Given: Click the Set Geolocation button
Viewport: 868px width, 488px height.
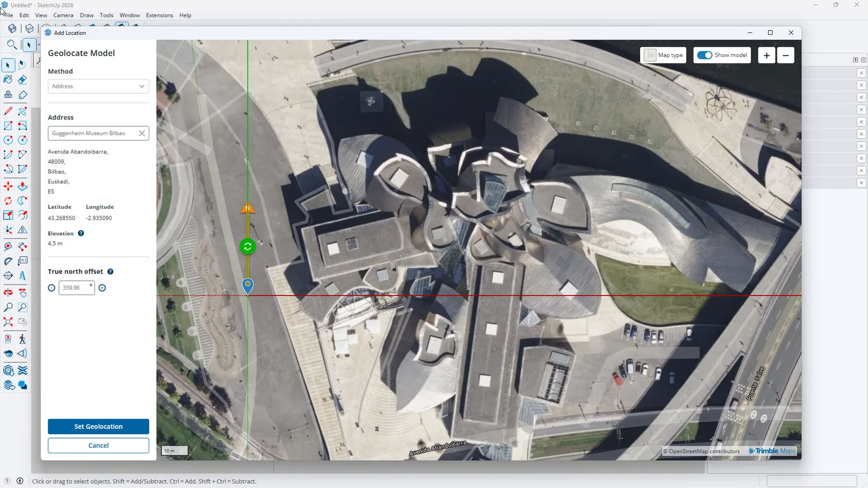Looking at the screenshot, I should (x=98, y=427).
